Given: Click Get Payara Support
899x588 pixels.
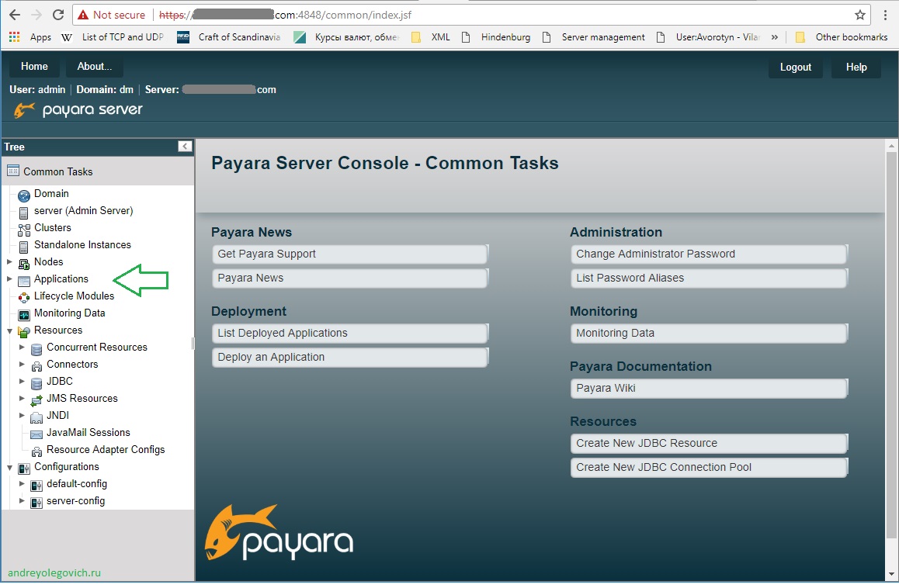Looking at the screenshot, I should coord(349,254).
